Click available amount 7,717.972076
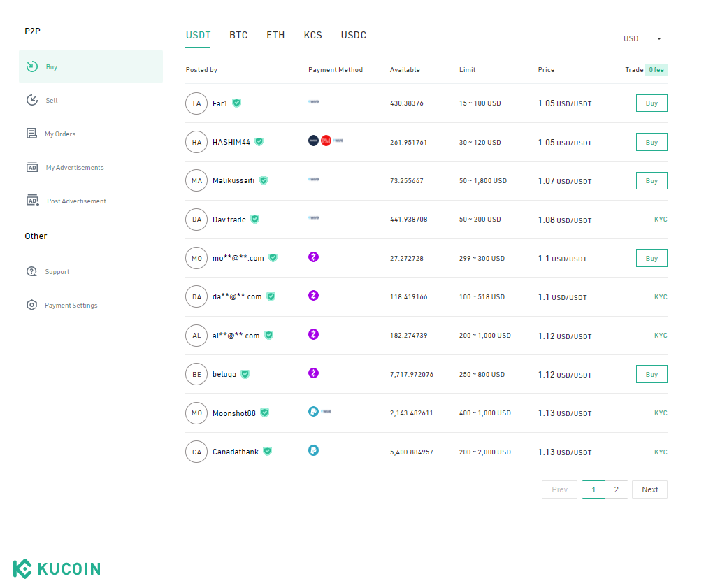The height and width of the screenshot is (588, 720). tap(412, 374)
